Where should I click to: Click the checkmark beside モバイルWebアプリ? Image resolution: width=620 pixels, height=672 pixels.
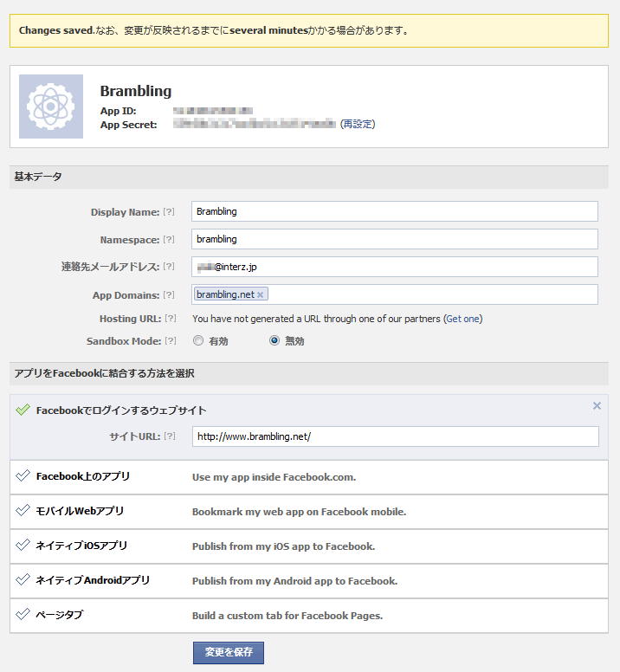pos(23,510)
